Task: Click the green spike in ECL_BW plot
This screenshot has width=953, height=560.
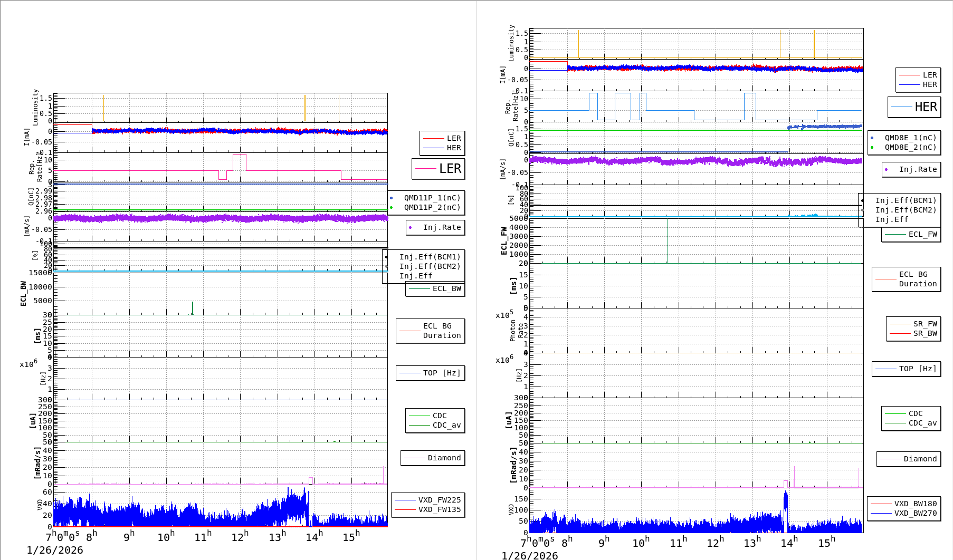Action: point(193,308)
